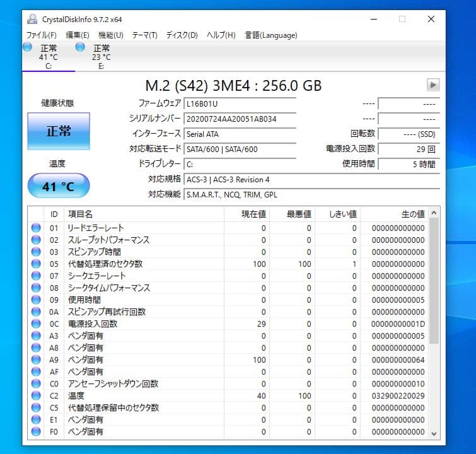Click status icon for ID A9 row
The height and width of the screenshot is (454, 476).
coord(36,359)
